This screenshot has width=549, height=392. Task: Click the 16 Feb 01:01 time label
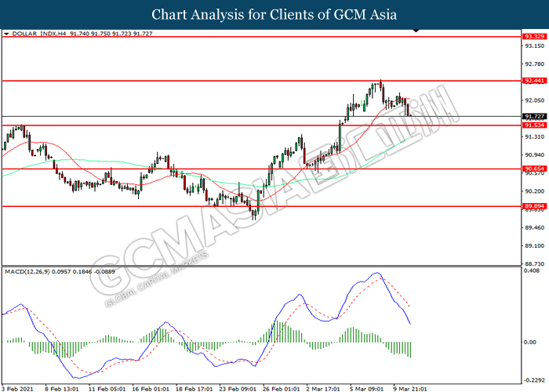(x=151, y=389)
